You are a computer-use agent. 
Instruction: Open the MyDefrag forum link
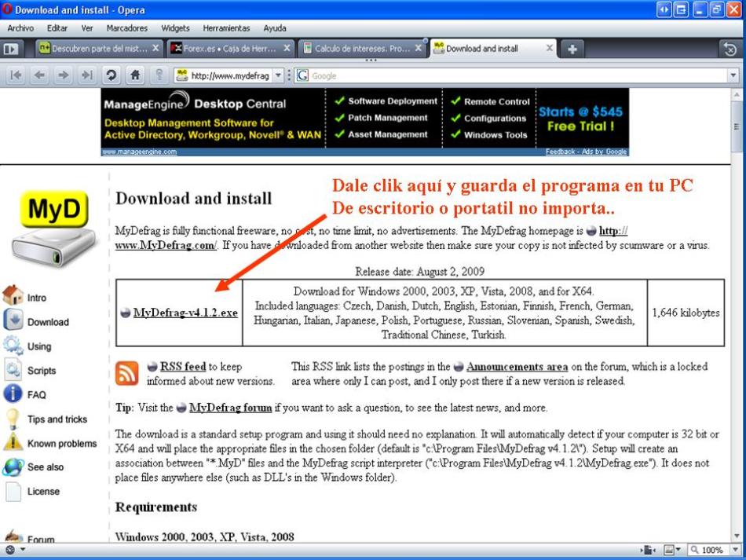230,408
